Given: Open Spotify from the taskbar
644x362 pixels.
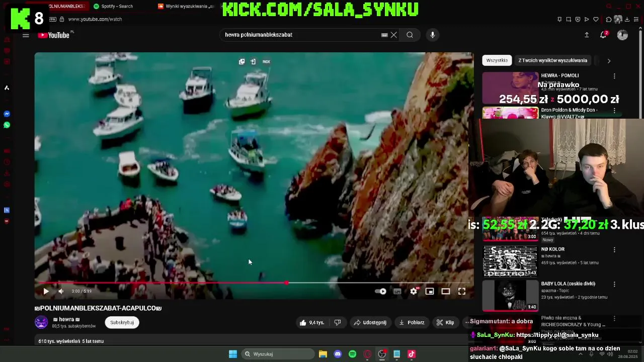Looking at the screenshot, I should (353, 354).
